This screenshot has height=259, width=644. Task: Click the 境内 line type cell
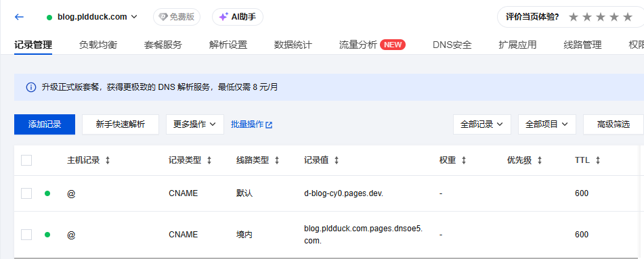[244, 235]
